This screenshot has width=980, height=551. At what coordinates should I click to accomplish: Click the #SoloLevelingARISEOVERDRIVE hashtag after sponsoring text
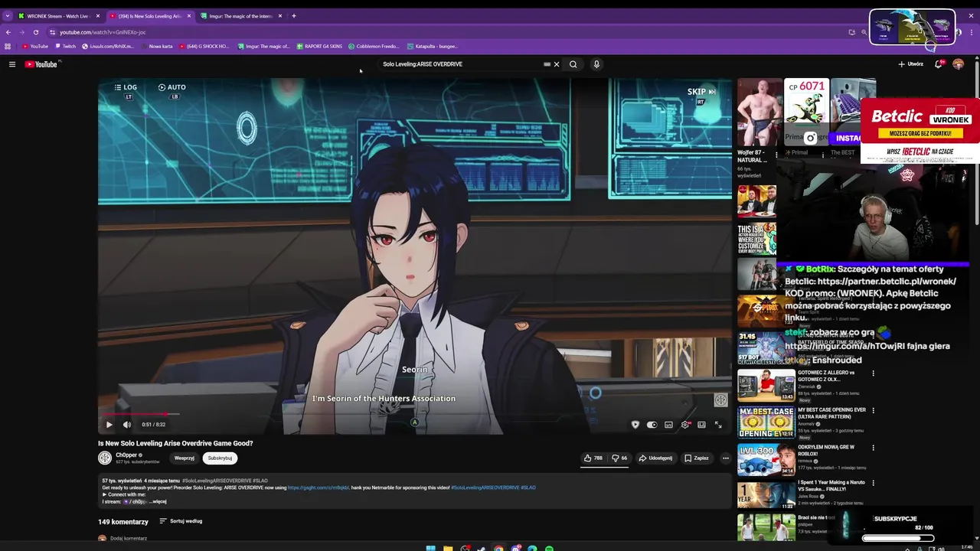point(485,487)
